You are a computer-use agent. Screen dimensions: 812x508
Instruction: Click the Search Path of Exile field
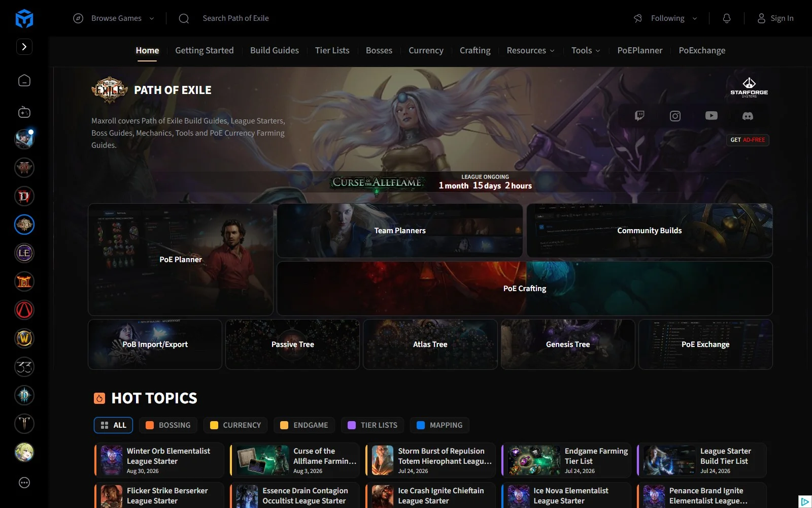235,18
